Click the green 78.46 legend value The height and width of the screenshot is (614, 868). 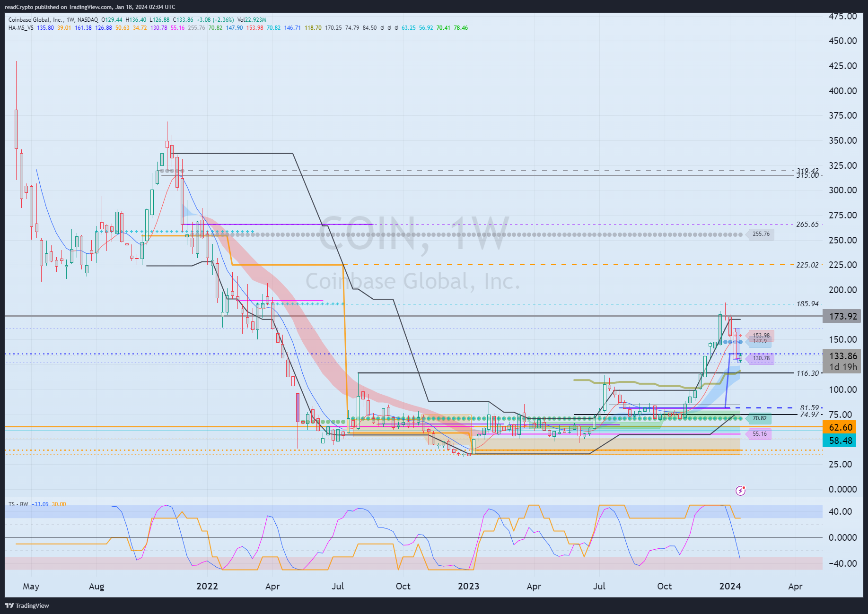(x=461, y=28)
